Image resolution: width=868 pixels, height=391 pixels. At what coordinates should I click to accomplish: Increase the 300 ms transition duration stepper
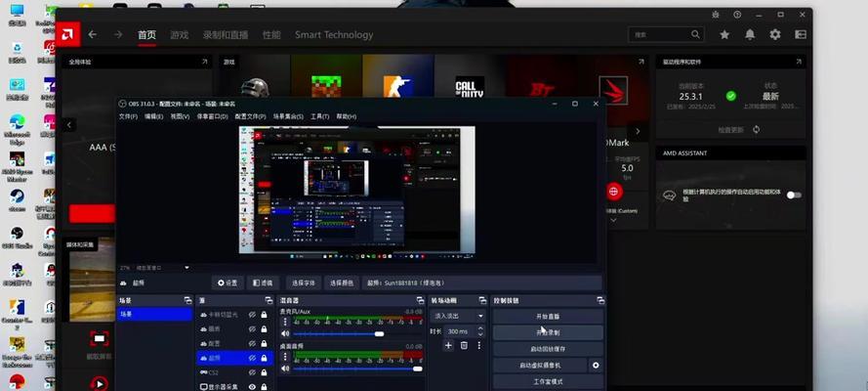(x=480, y=328)
